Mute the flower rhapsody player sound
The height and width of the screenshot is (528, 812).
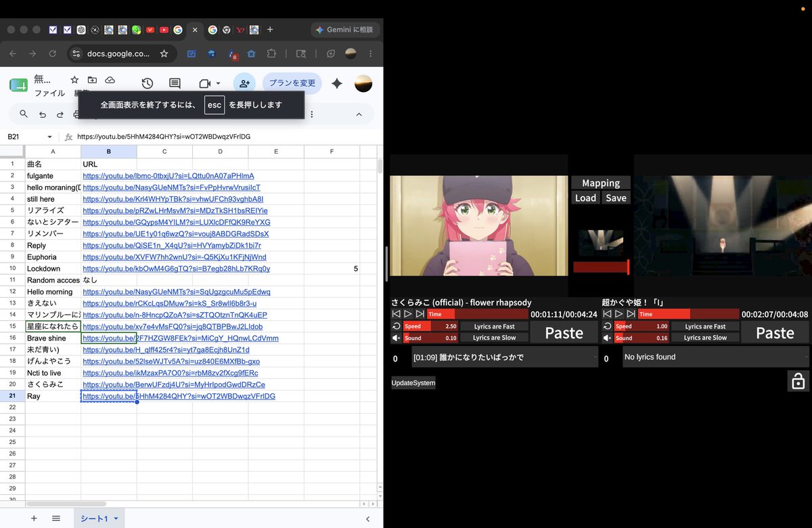397,338
